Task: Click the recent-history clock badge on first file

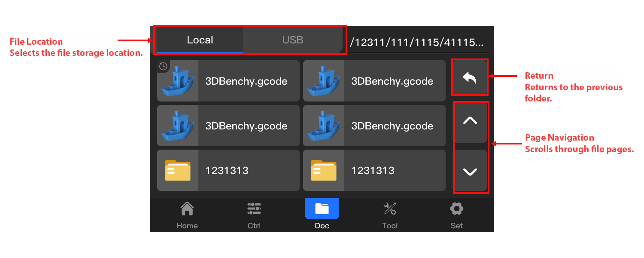Action: 163,66
